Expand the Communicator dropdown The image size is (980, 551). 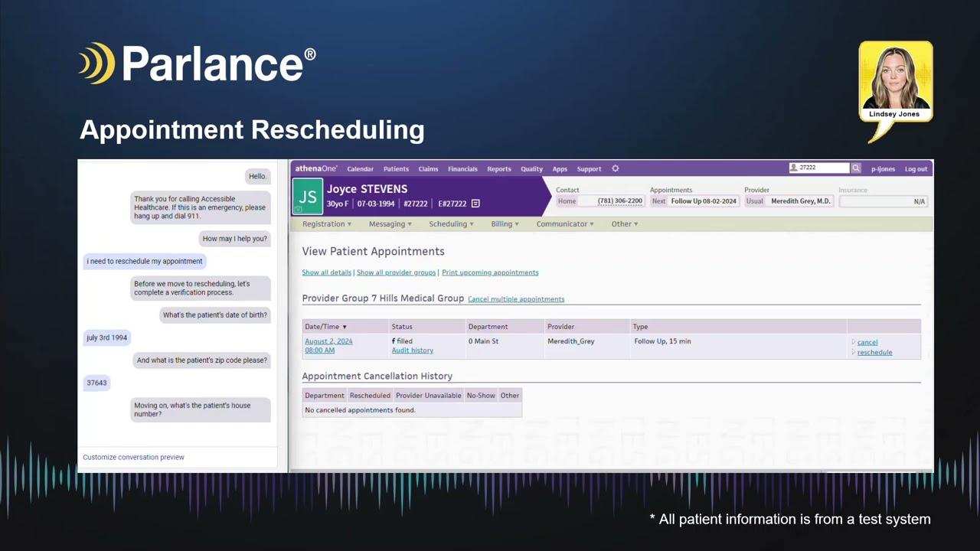pyautogui.click(x=565, y=224)
